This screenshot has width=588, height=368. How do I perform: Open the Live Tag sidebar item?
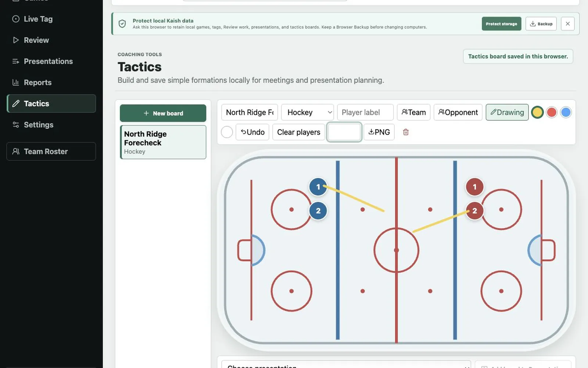51,19
